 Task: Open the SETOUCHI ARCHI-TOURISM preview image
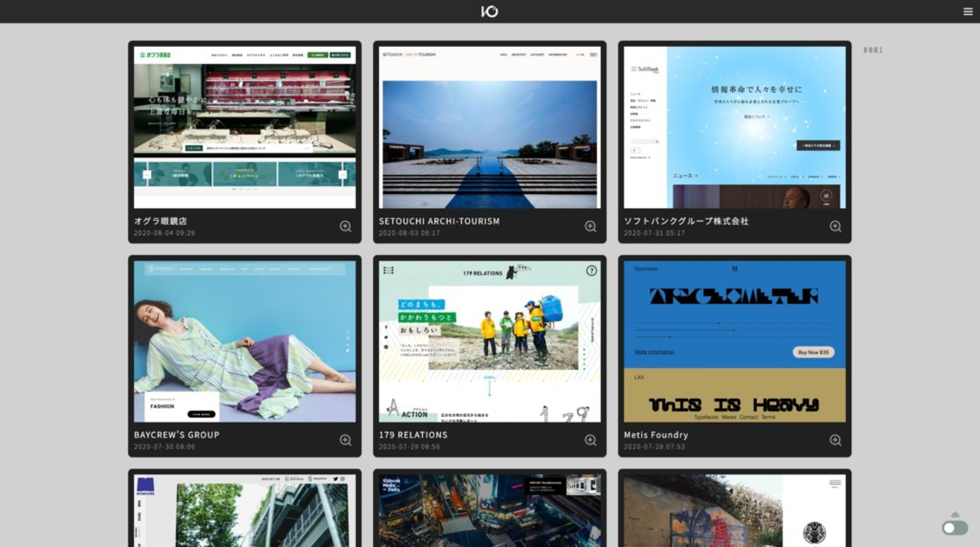[490, 127]
